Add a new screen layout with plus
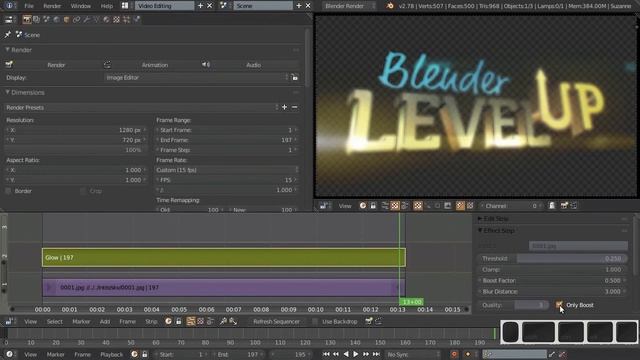Screen dimensions: 640x360 click(200, 6)
